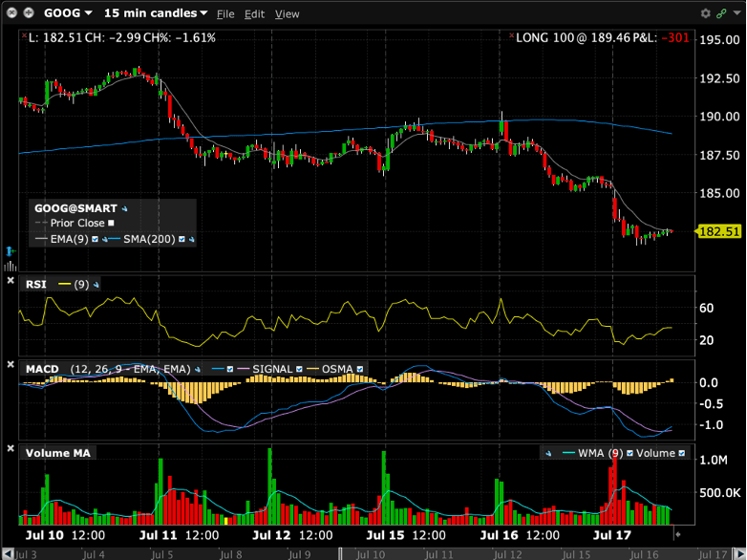Click the blue vertical price scale icon

(10, 250)
